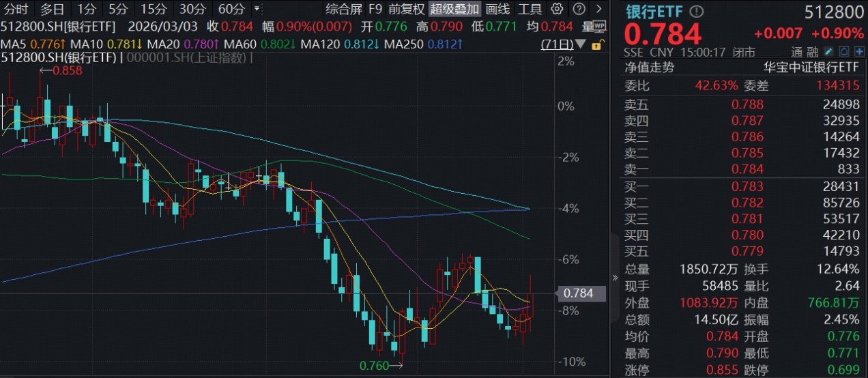Viewport: 868px width, 378px height.
Task: Click the help question mark icon
Action: tap(578, 9)
